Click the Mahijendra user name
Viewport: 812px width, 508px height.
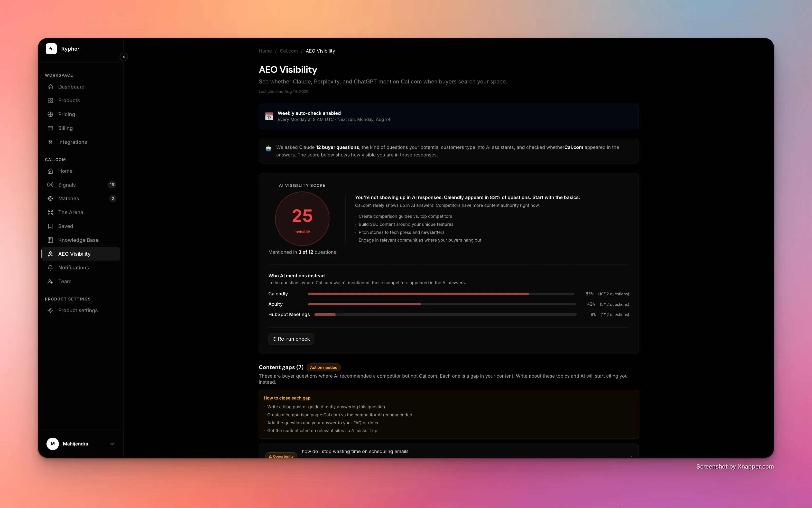click(x=76, y=444)
